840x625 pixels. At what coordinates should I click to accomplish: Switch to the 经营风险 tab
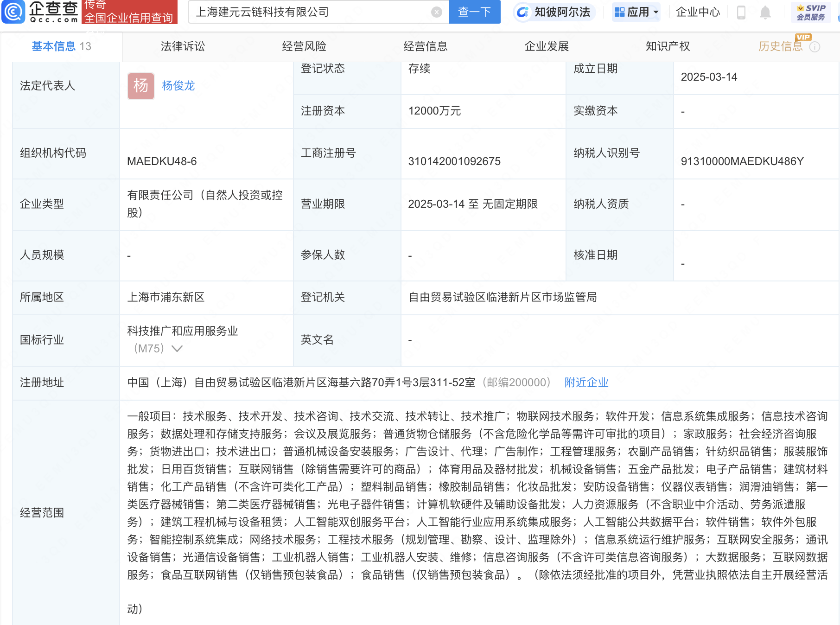pyautogui.click(x=304, y=46)
